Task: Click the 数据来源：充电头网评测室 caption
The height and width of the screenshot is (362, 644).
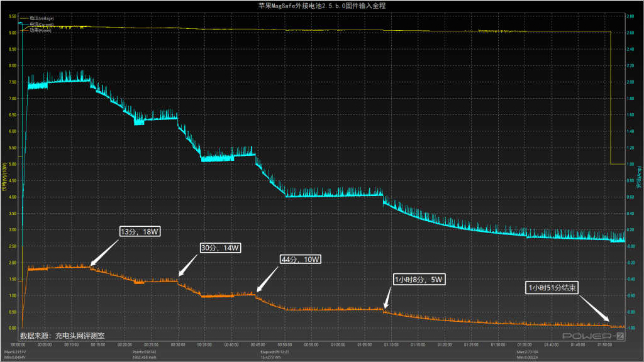Action: click(x=62, y=336)
